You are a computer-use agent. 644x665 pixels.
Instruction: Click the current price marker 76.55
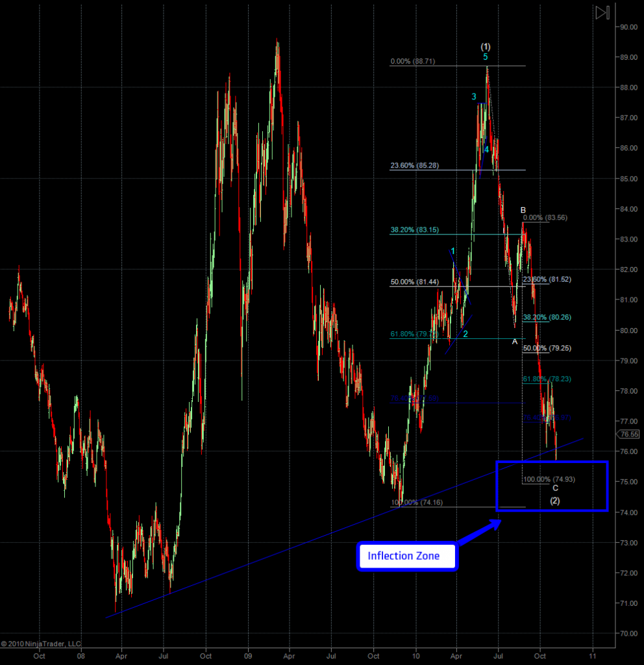[x=629, y=434]
